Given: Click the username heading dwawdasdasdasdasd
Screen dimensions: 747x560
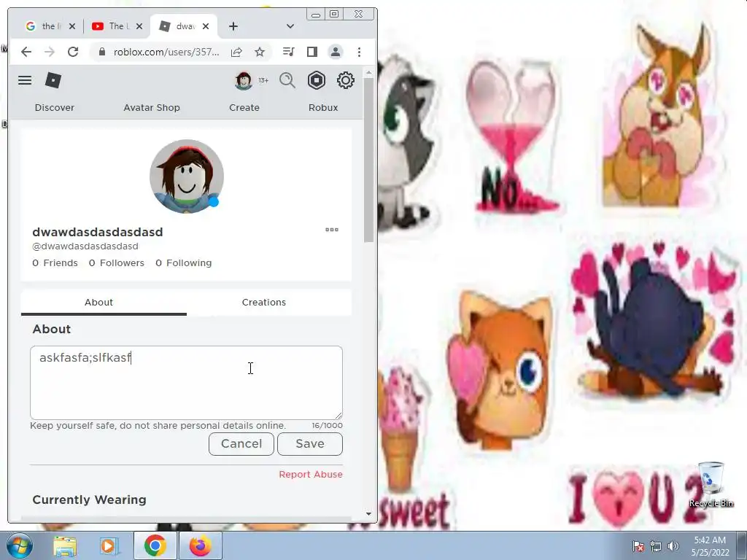Looking at the screenshot, I should coord(98,232).
